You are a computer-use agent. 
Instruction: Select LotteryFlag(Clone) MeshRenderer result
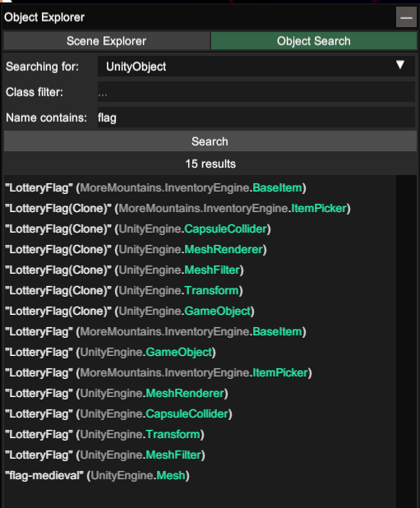(136, 249)
